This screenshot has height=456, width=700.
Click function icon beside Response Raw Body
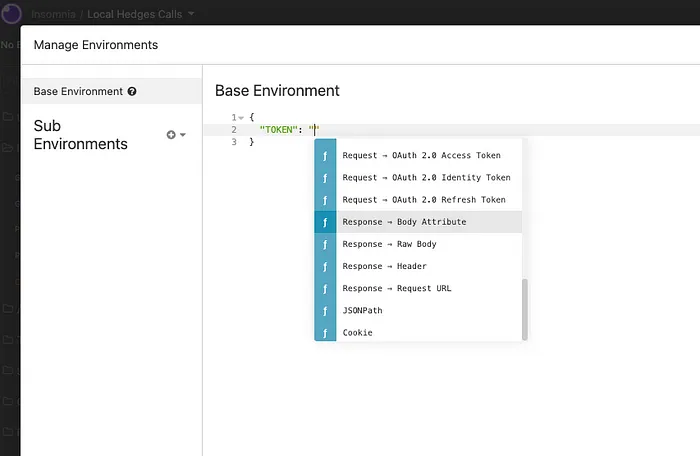click(325, 244)
